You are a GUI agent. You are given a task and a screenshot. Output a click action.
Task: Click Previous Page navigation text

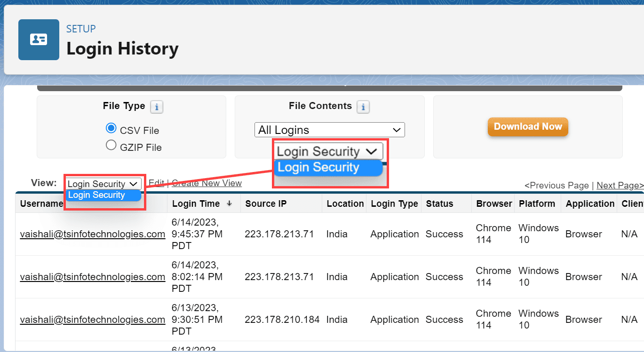(557, 185)
